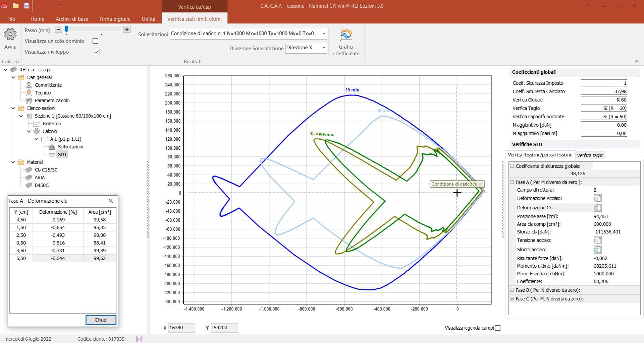
Task: Open the Direzione Sollecitazione dropdown
Action: pyautogui.click(x=324, y=48)
